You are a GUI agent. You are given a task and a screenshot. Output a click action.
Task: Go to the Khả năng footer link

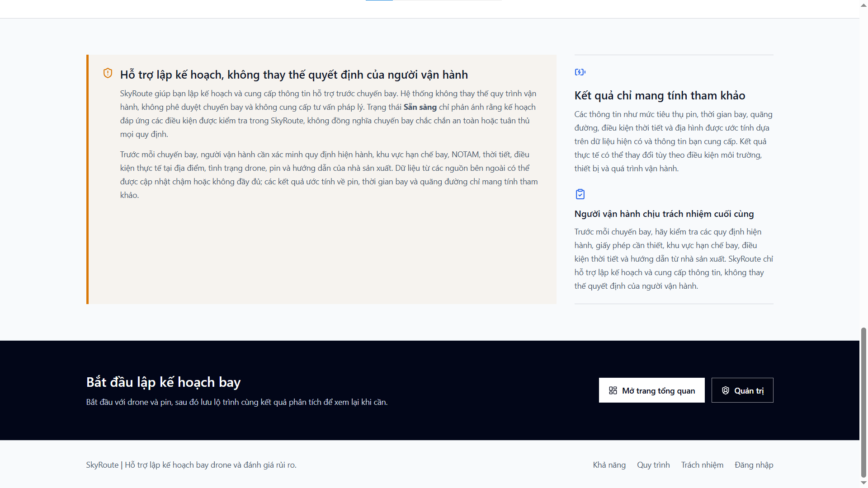[609, 465]
